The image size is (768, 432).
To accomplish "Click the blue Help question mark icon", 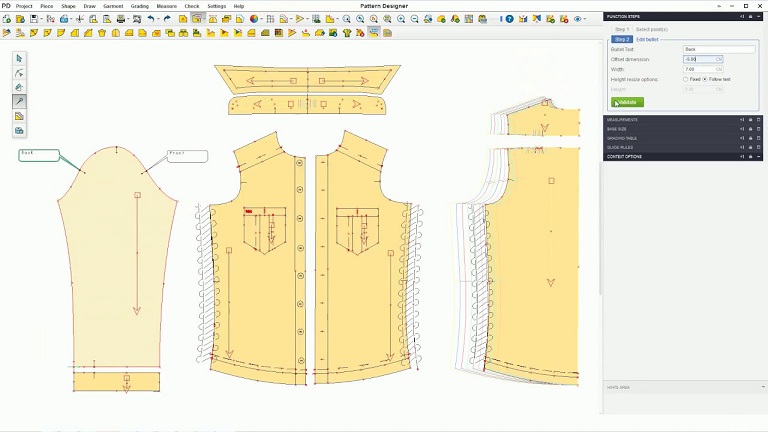I will pyautogui.click(x=509, y=19).
